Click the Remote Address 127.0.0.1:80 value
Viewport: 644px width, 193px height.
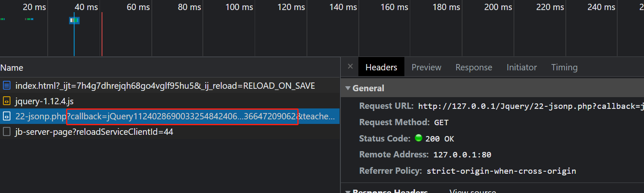[x=462, y=154]
